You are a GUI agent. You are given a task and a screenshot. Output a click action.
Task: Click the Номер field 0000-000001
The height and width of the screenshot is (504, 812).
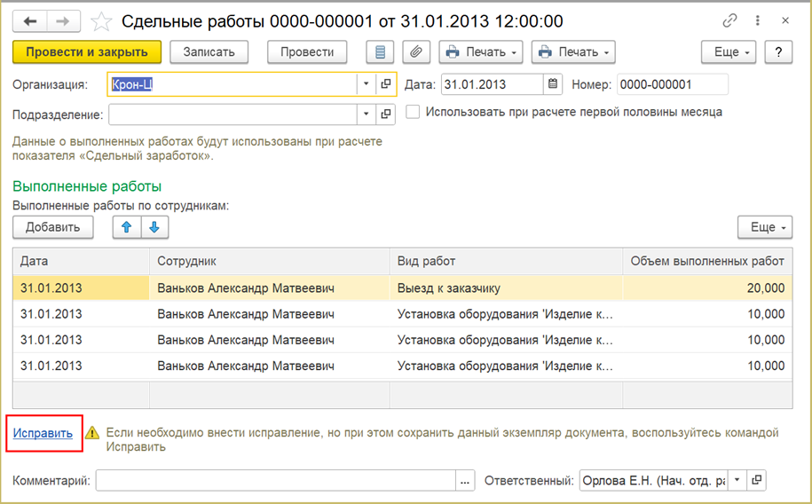pyautogui.click(x=672, y=84)
